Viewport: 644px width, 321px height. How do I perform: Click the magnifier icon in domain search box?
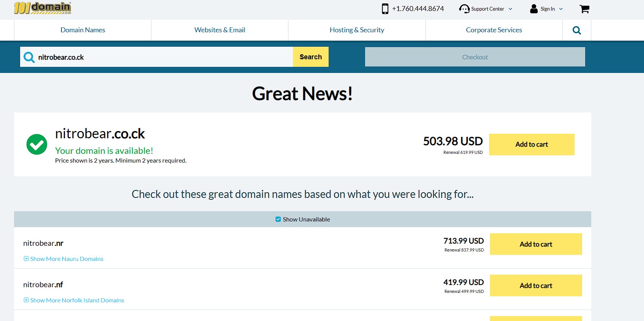(x=29, y=57)
